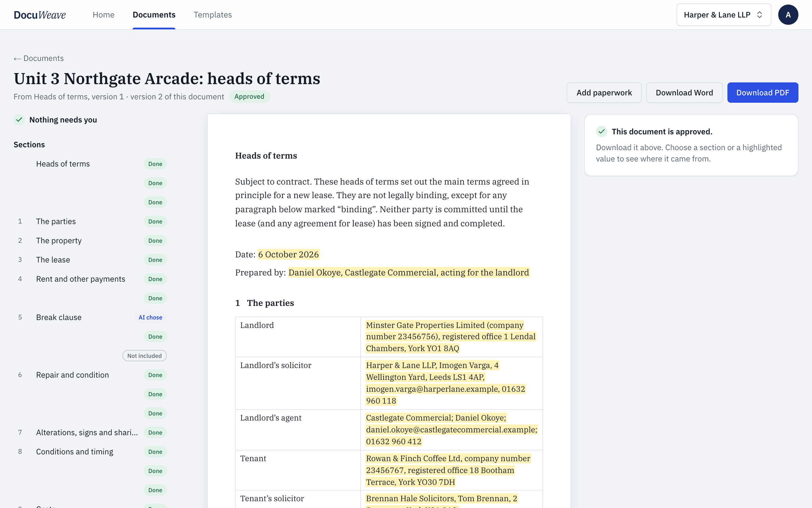
Task: Select The parties section
Action: coord(90,221)
